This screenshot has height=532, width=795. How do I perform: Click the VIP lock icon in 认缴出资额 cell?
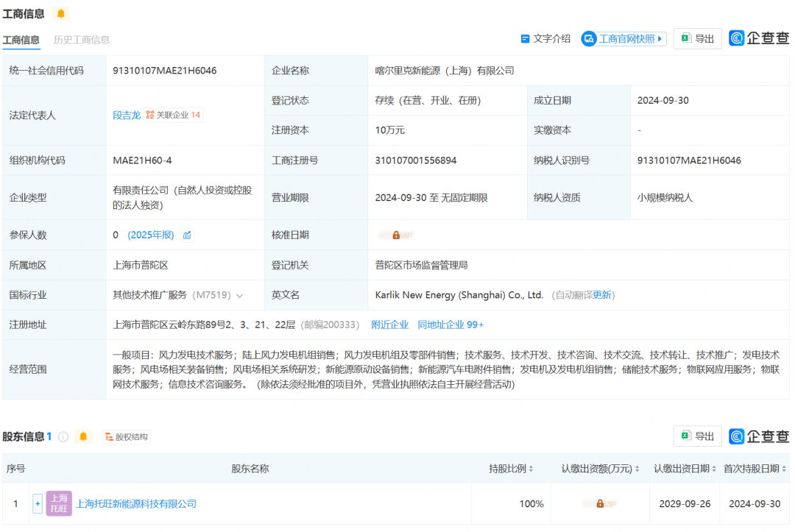(600, 503)
